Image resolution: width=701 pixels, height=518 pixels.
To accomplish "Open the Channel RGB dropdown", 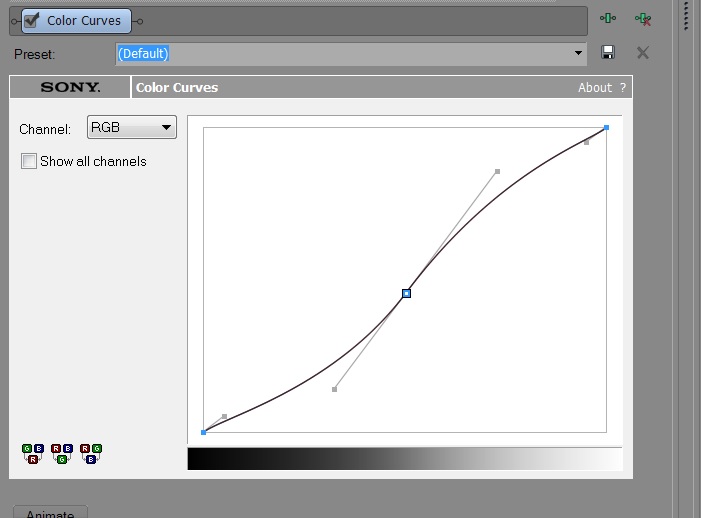I will coord(132,127).
